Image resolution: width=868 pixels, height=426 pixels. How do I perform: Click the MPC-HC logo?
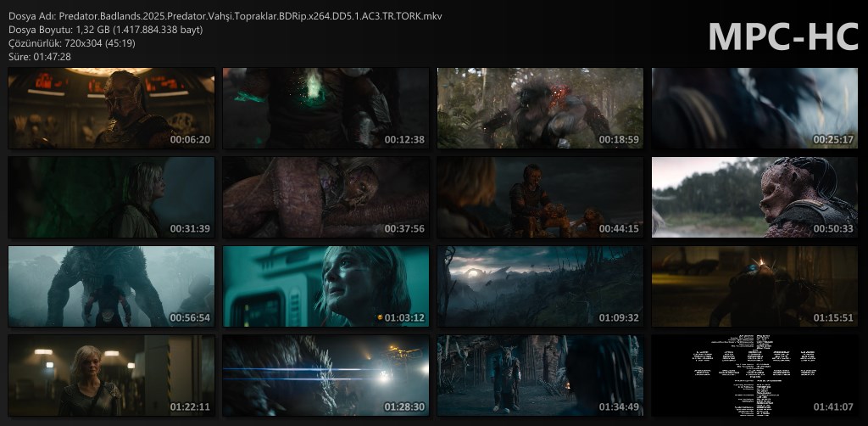tap(782, 36)
